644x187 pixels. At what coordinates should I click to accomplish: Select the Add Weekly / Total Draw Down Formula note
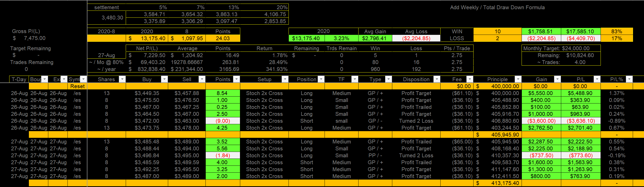point(497,7)
